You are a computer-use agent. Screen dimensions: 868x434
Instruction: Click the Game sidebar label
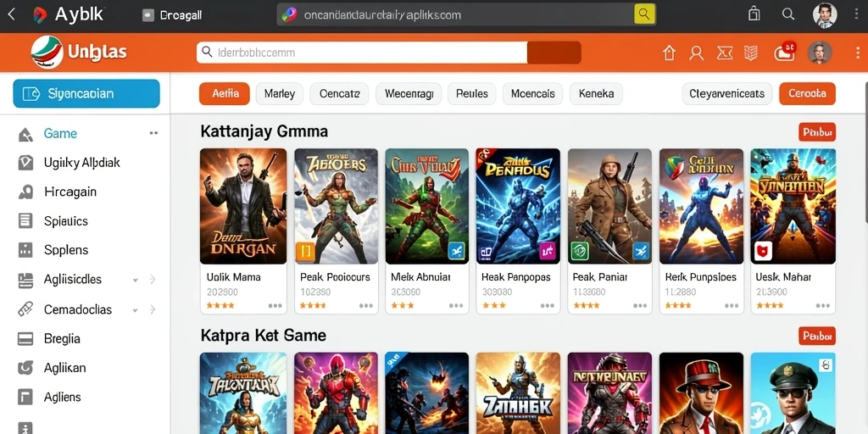[x=60, y=134]
